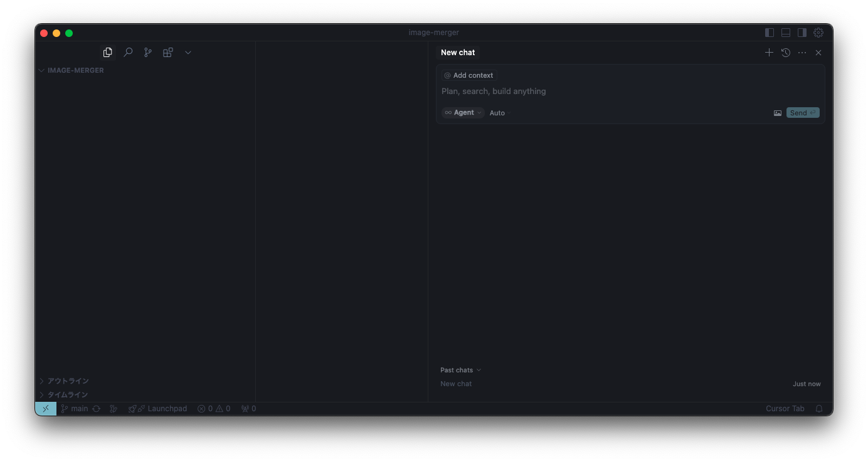Open the Explorer files view icon
Image resolution: width=868 pixels, height=462 pixels.
[x=108, y=53]
